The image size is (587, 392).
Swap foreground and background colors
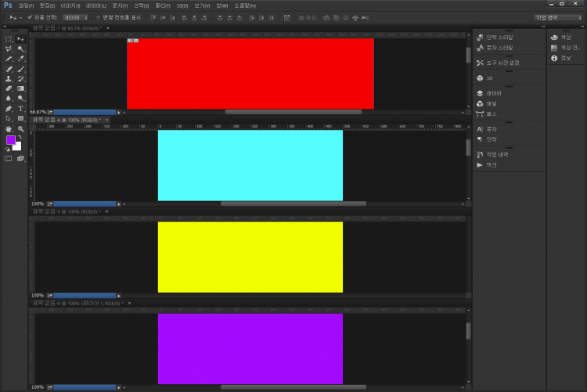click(20, 137)
